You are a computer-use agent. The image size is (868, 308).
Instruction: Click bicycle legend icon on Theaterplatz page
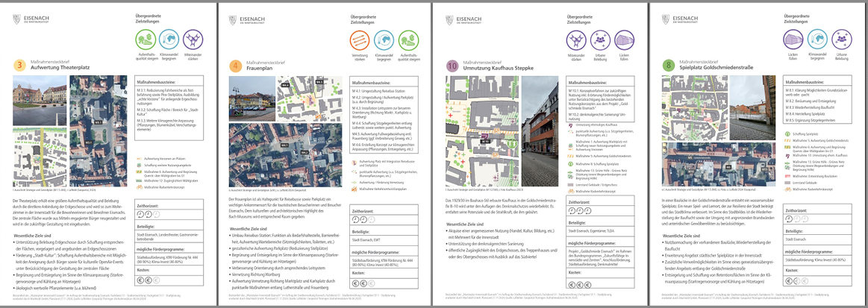coord(139,186)
